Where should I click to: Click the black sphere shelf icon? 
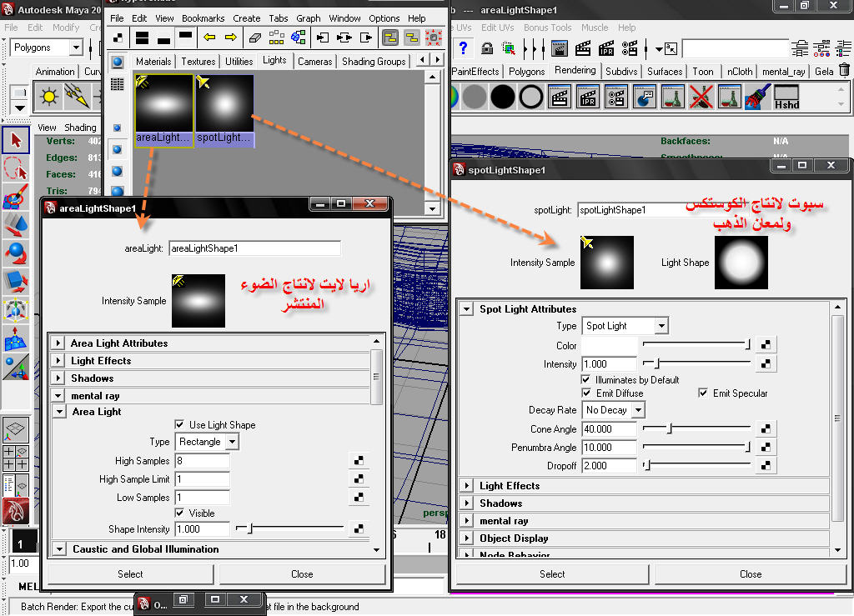pos(502,97)
